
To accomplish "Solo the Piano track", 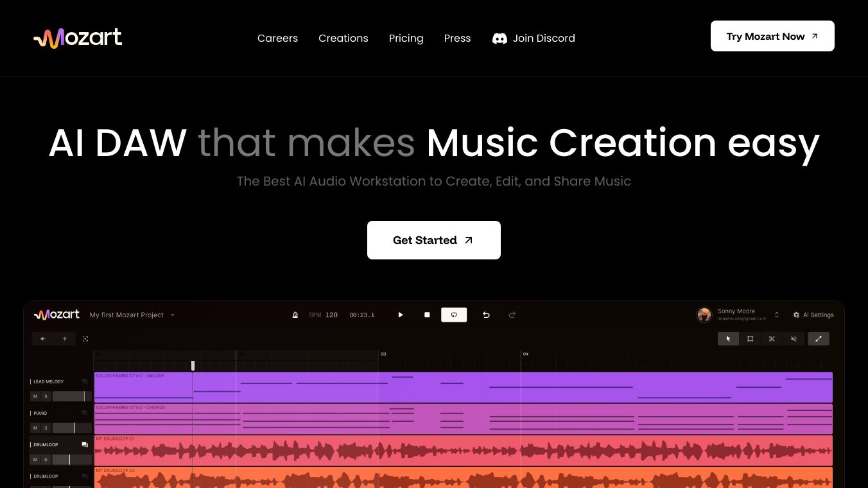I will [46, 428].
